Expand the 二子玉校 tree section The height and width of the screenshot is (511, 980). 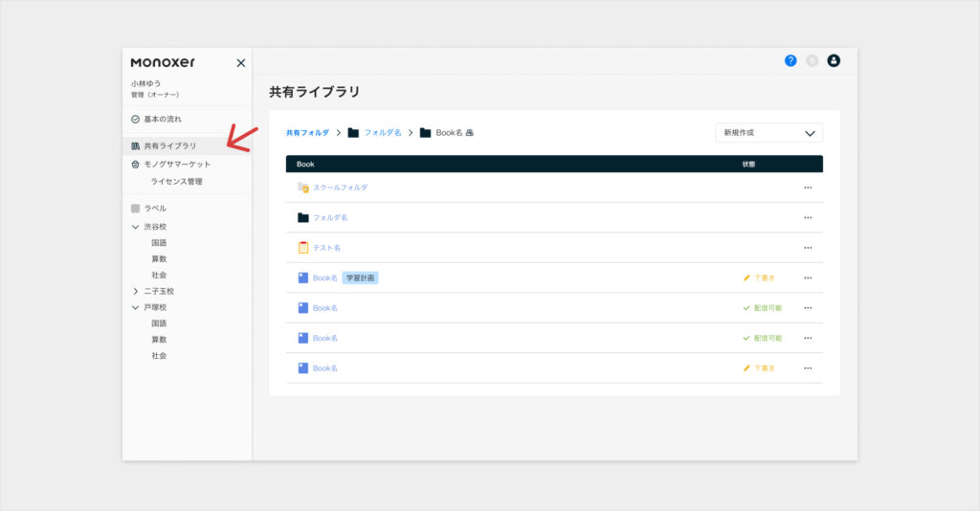click(x=135, y=291)
